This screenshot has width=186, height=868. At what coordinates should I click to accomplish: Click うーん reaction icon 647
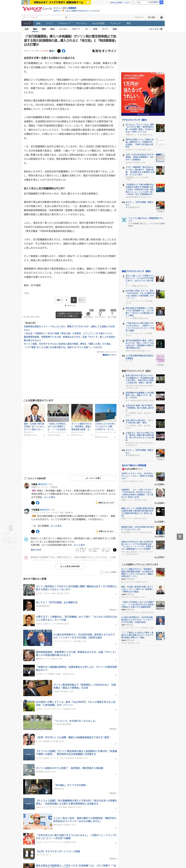click(103, 550)
